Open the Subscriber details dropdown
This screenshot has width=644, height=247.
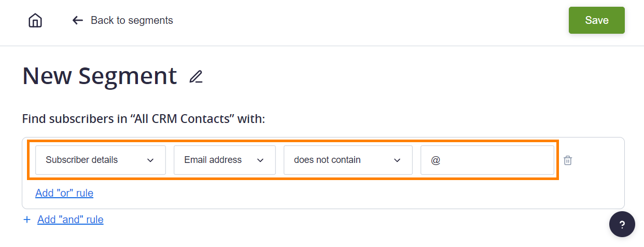coord(101,160)
